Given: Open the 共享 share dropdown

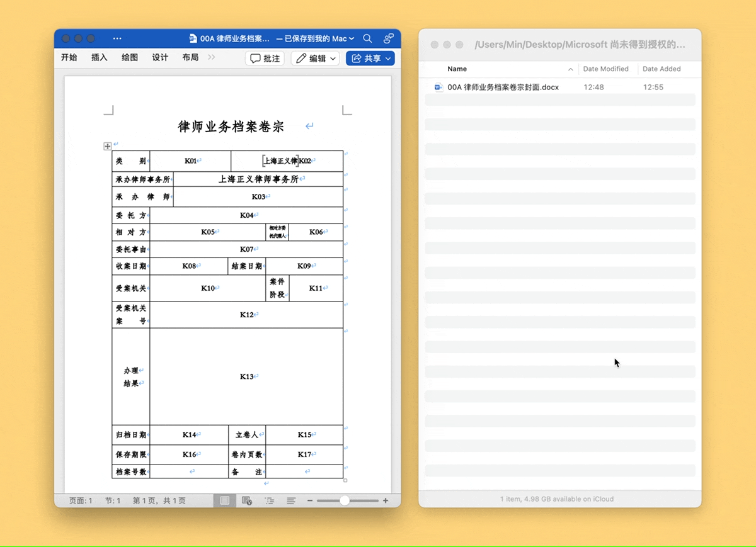Looking at the screenshot, I should point(370,58).
